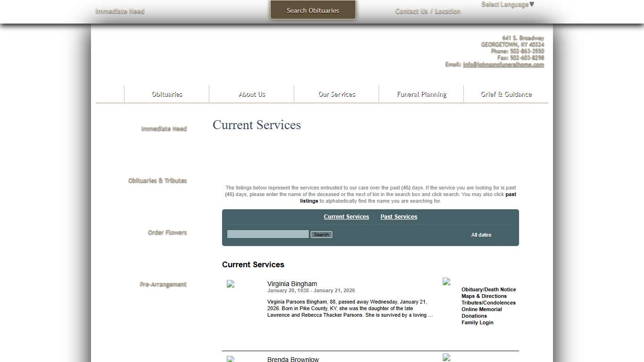Screen dimensions: 644x362
Task: Select the Current Services tab link
Action: (346, 217)
